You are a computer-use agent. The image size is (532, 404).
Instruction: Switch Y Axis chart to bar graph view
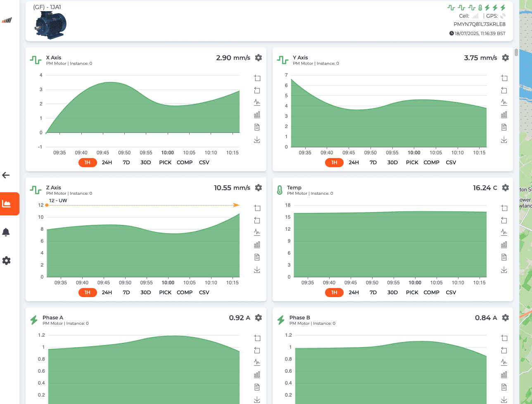point(503,115)
